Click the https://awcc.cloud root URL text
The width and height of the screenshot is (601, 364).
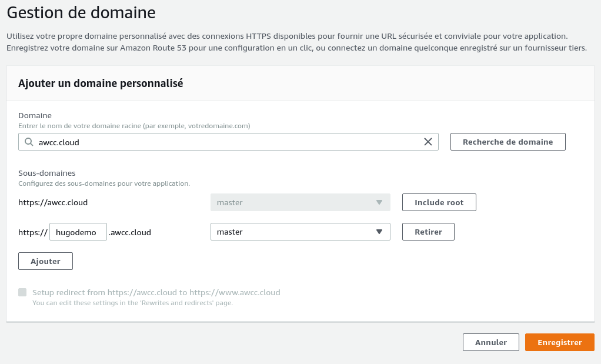click(x=53, y=202)
